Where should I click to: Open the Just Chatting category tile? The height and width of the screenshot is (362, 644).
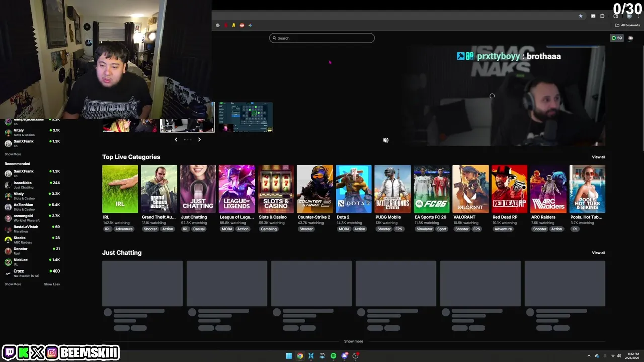coord(198,189)
